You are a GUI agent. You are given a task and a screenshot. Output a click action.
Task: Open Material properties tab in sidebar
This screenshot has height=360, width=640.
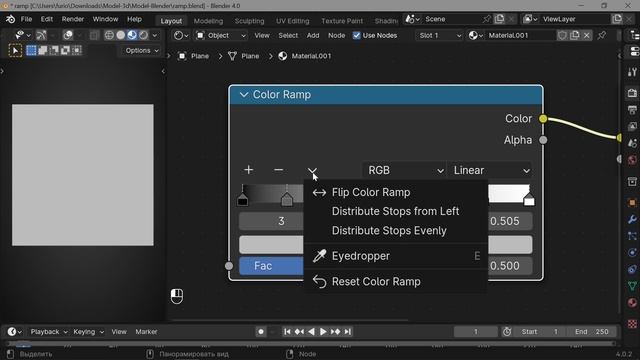click(632, 303)
